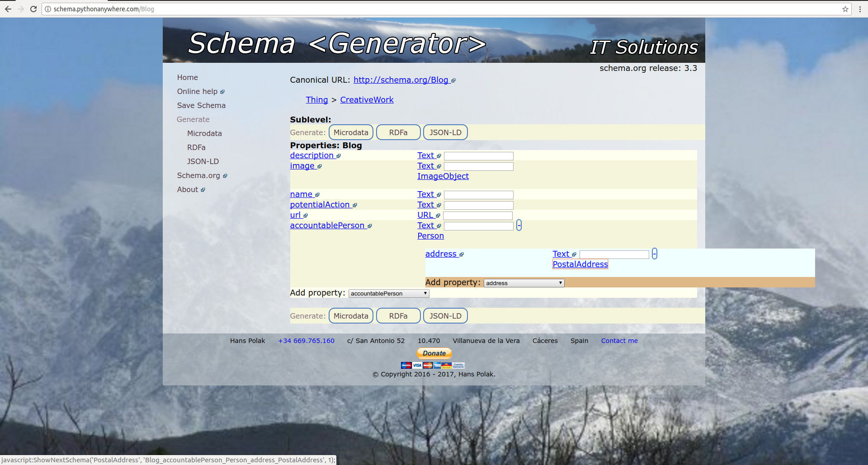Follow the PostalAddress link
The height and width of the screenshot is (465, 868).
point(580,264)
